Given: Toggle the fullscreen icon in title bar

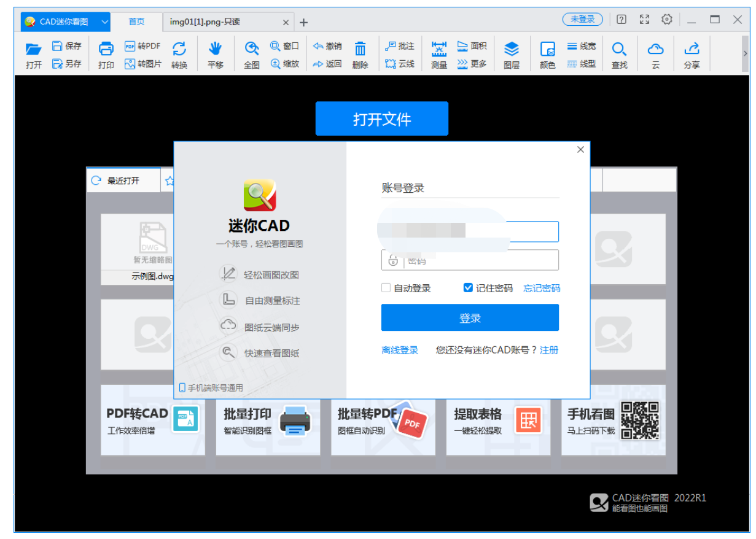Looking at the screenshot, I should click(644, 19).
